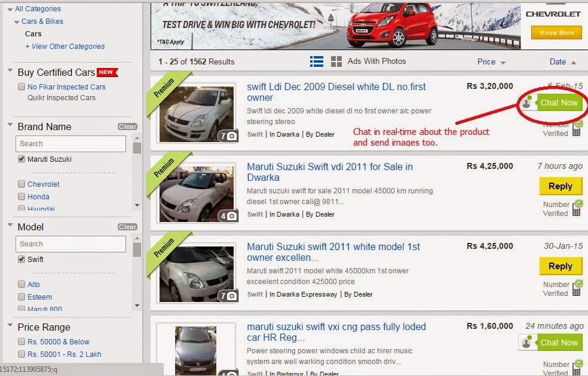Click Brand list scroll up arrow
588x376 pixels.
tap(137, 138)
